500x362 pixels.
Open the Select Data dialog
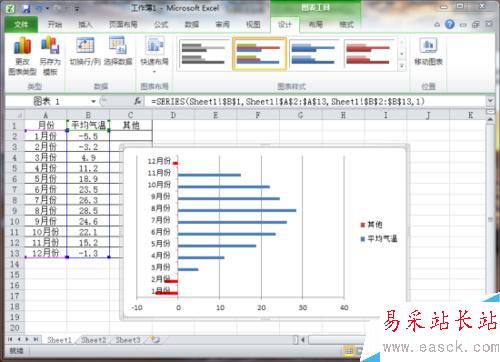click(x=118, y=51)
